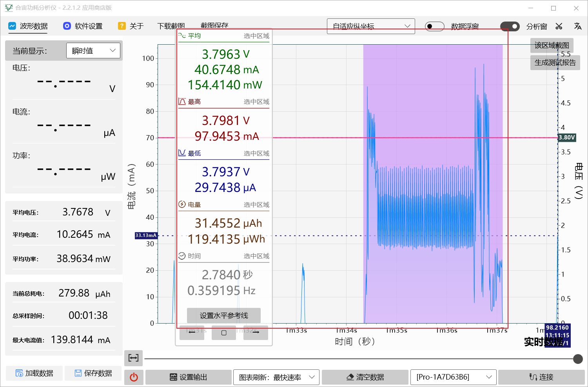Open the Pro-1A7D63B6 device dropdown
This screenshot has width=588, height=387.
(x=454, y=377)
